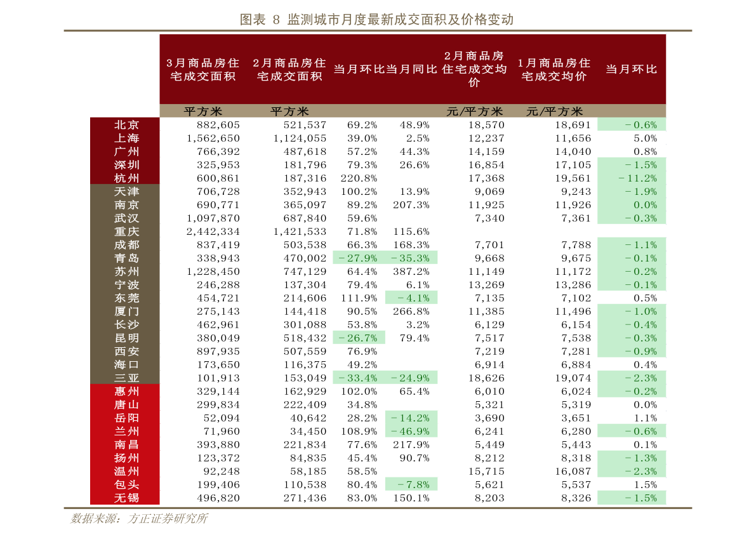Select the 当月同比 column header
The width and height of the screenshot is (756, 537).
click(x=411, y=69)
